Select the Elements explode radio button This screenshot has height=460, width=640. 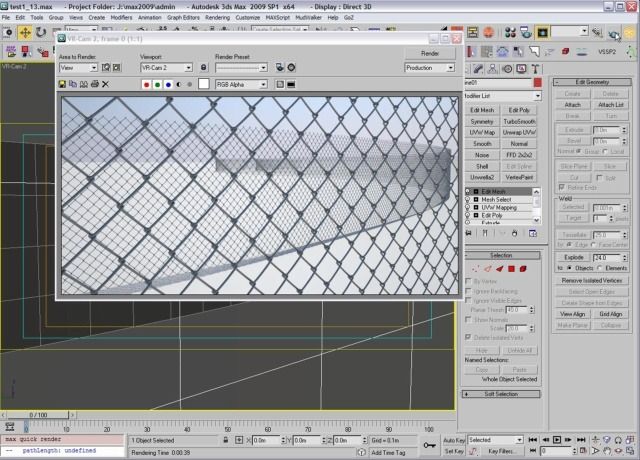point(599,268)
